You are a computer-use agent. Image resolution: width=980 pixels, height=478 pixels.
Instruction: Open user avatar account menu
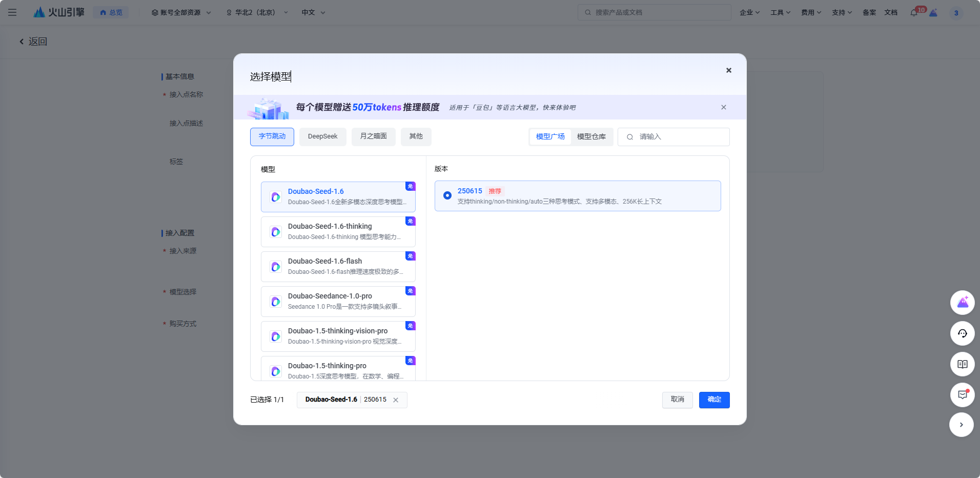coord(956,13)
